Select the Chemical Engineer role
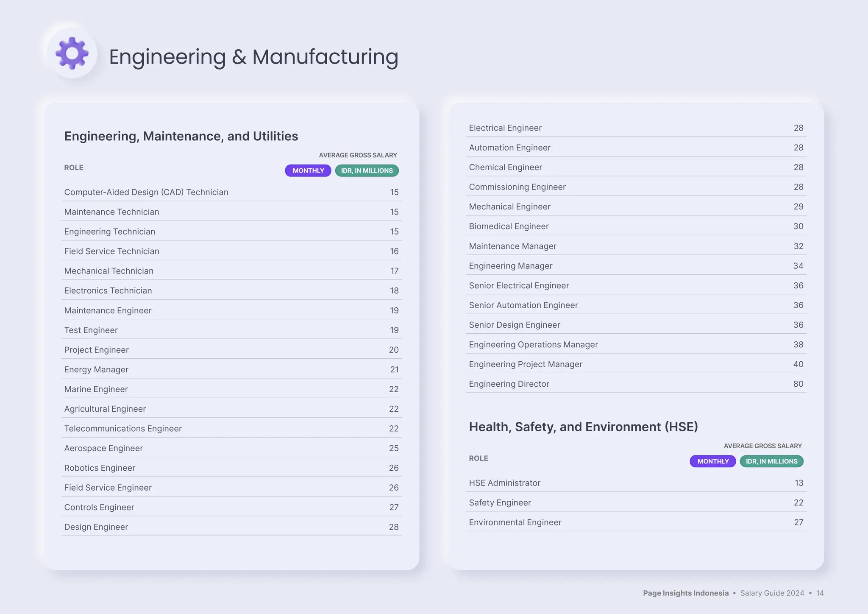This screenshot has width=868, height=614. 506,167
